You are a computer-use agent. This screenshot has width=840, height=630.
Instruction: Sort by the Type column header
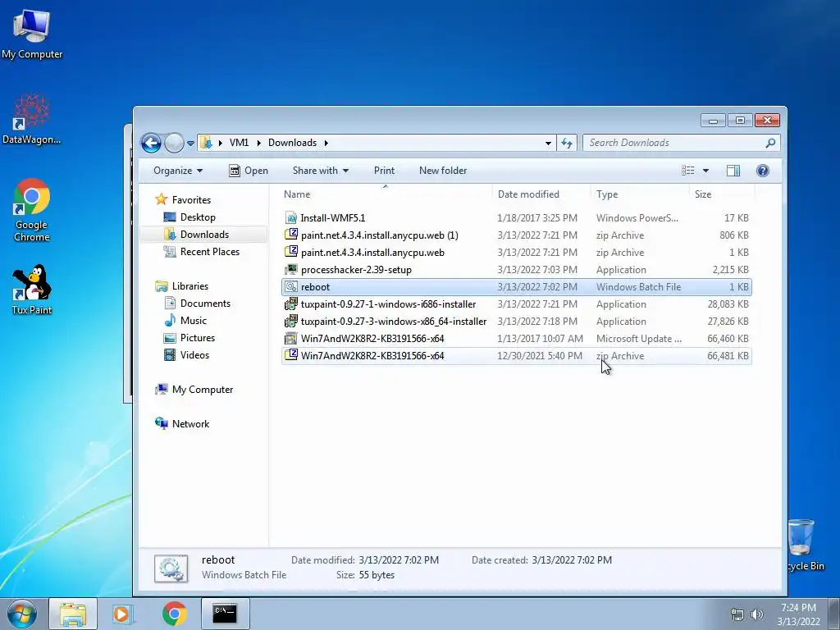pos(640,194)
